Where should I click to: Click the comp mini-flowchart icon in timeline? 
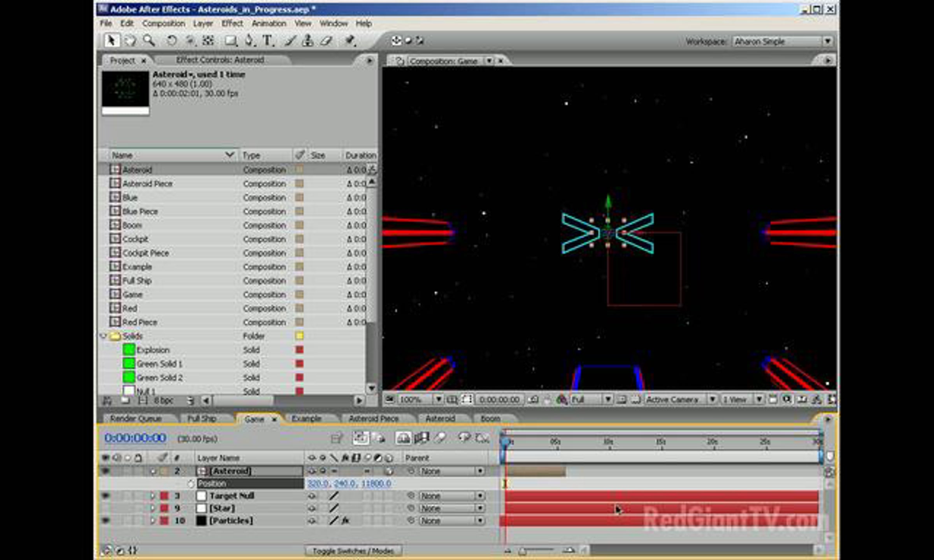(x=336, y=438)
